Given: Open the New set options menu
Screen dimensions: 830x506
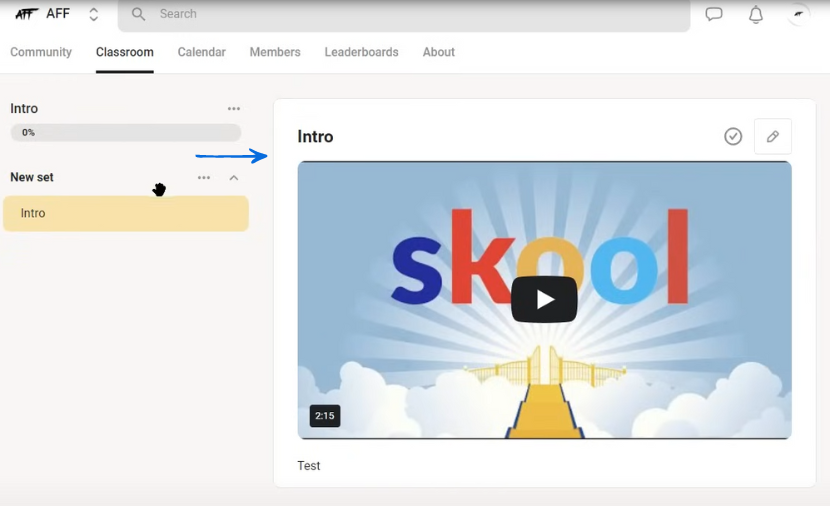Looking at the screenshot, I should [204, 178].
